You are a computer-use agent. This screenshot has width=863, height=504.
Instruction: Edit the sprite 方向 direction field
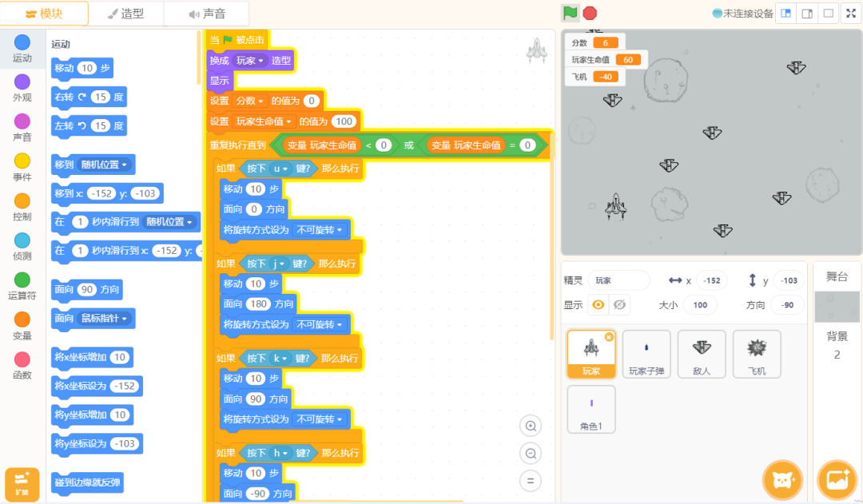pos(788,305)
